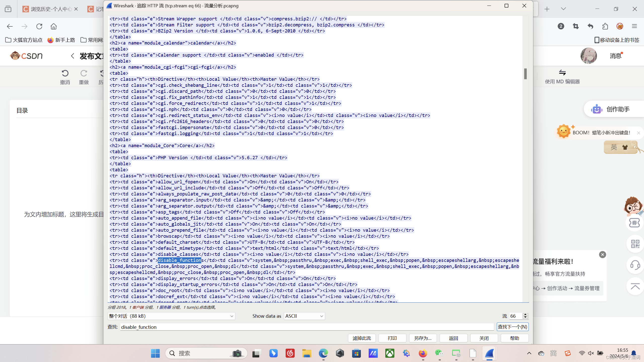Increase the stream number stepper

[525, 314]
